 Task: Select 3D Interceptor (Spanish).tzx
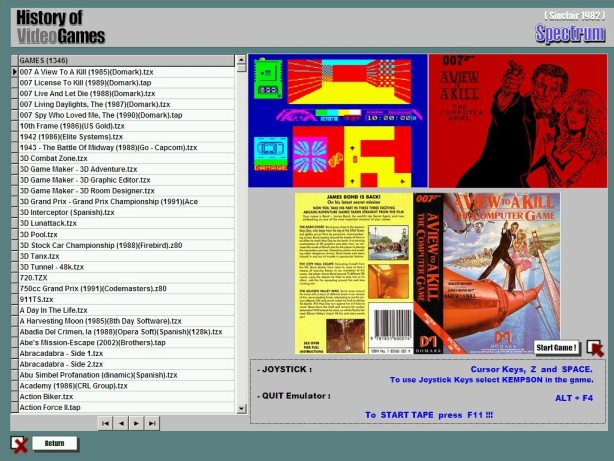click(126, 212)
